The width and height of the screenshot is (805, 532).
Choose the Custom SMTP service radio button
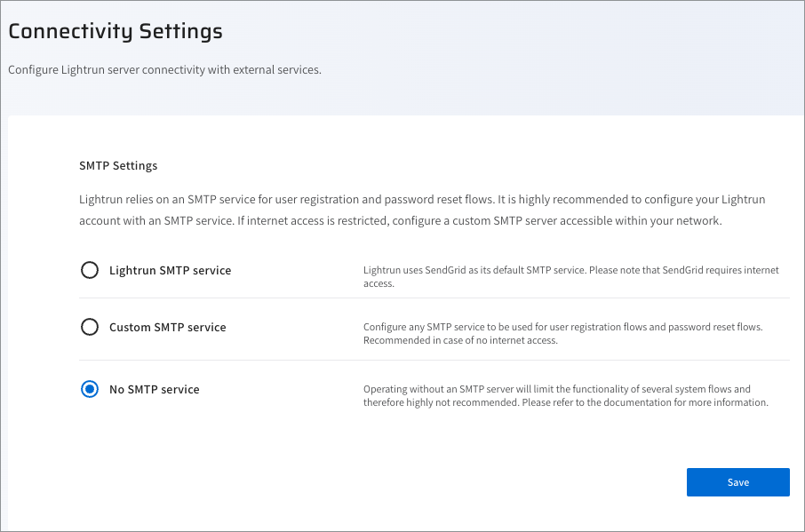click(90, 327)
